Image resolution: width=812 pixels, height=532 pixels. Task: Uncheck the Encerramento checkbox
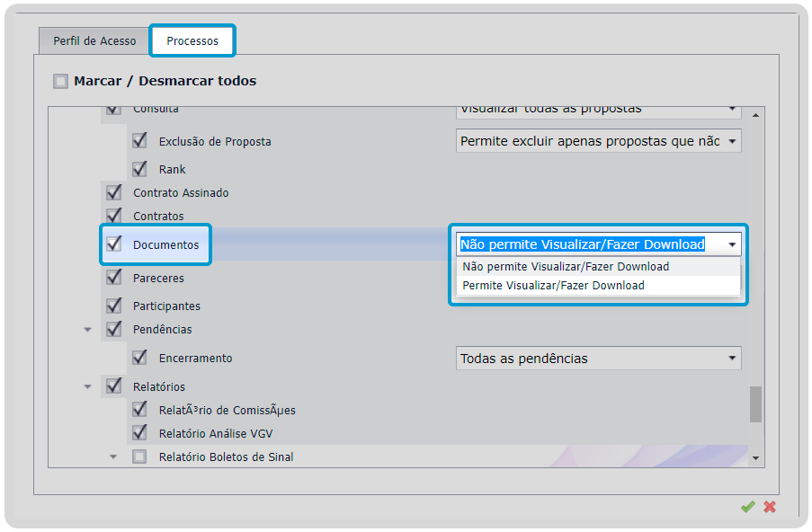point(139,357)
